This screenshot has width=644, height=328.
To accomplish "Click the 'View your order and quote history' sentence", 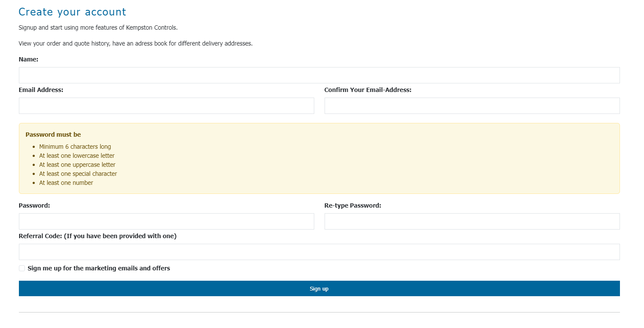I will pos(136,43).
